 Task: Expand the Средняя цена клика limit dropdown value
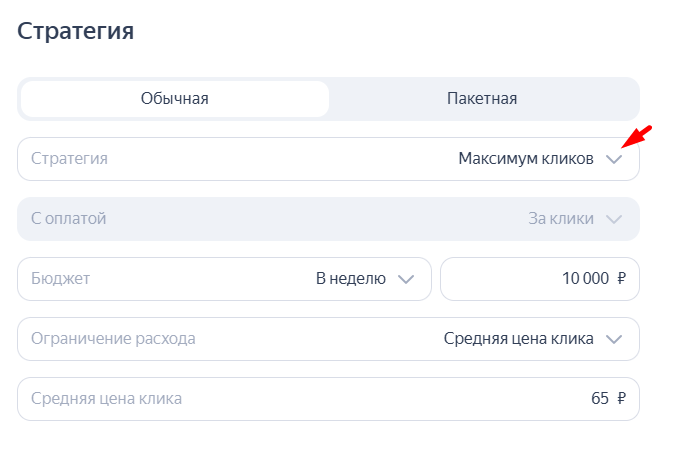[518, 339]
